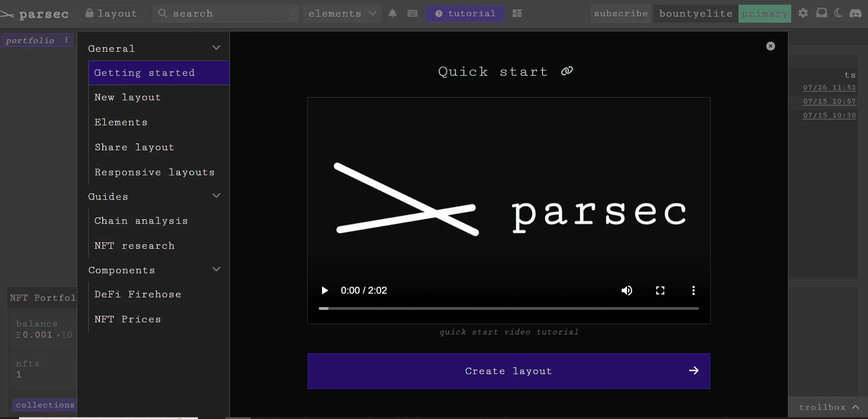Click Create layout button
868x419 pixels.
(x=509, y=371)
